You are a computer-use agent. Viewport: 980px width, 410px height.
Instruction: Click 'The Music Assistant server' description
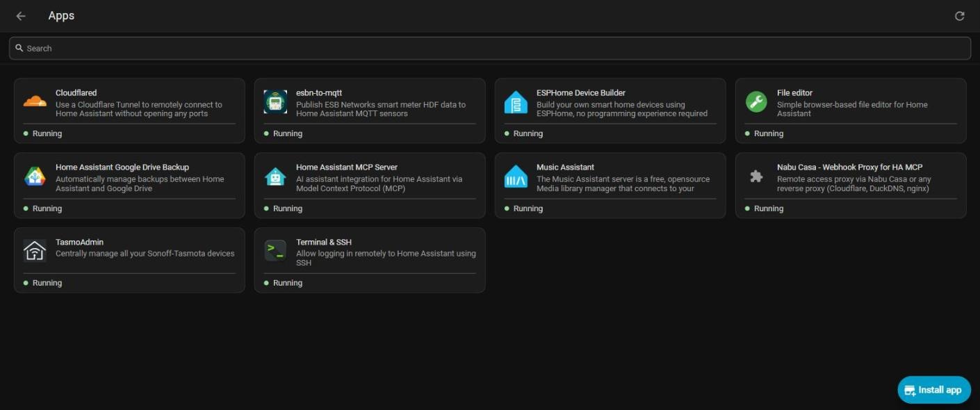pyautogui.click(x=623, y=183)
